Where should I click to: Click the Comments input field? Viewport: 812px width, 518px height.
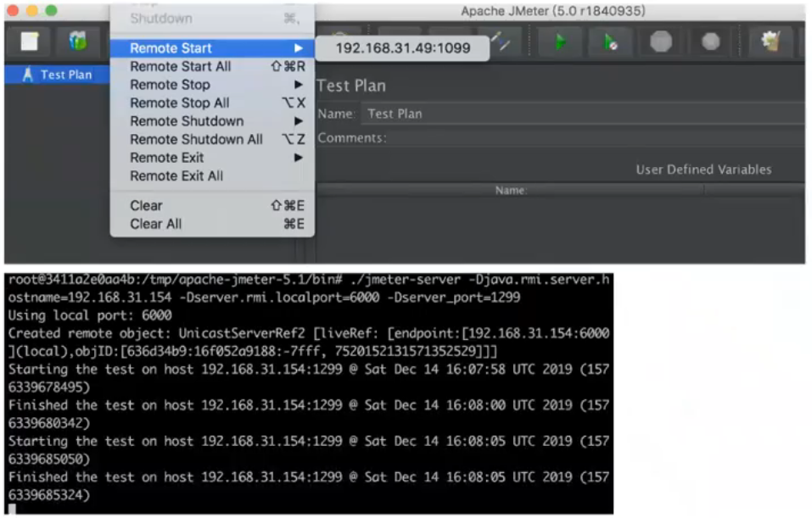pos(596,138)
